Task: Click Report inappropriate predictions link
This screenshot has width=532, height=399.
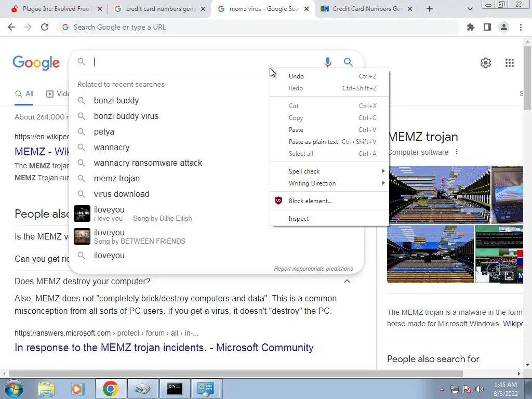Action: [313, 269]
